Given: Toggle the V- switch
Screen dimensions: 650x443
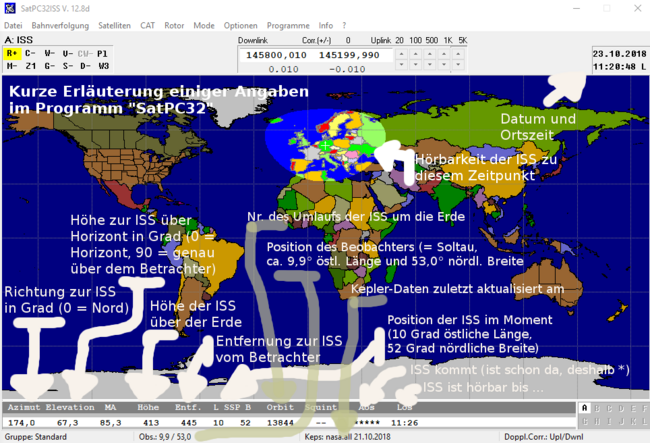Looking at the screenshot, I should [x=68, y=53].
